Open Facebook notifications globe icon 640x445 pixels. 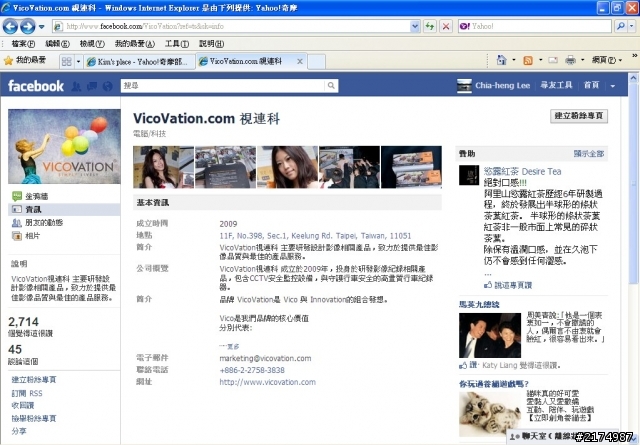pyautogui.click(x=107, y=86)
